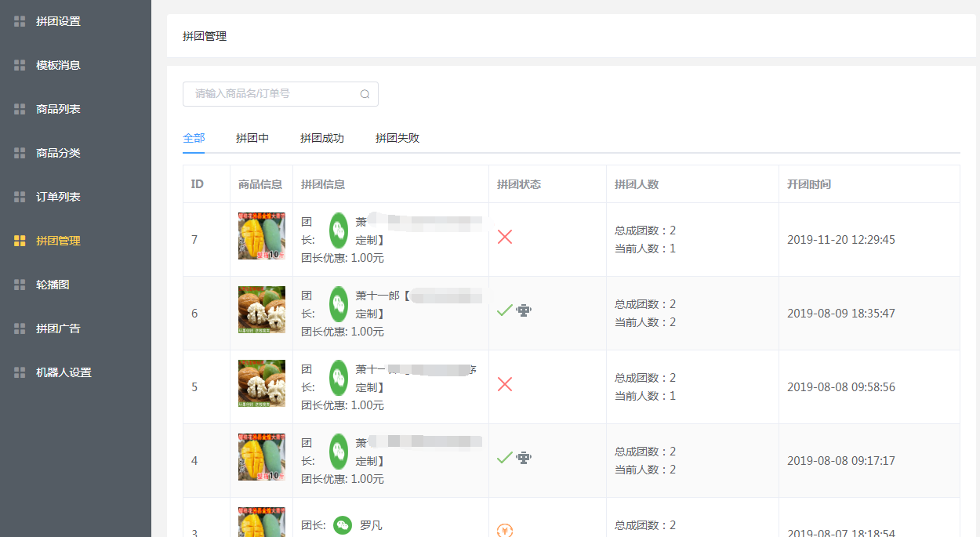Click grid icon beside 拼团设置
Viewport: 980px width, 537px height.
20,21
